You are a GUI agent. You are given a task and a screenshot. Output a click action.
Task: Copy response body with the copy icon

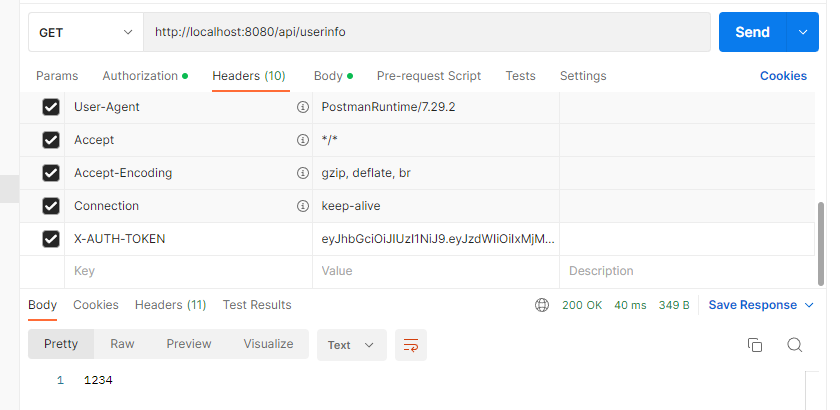(x=754, y=345)
